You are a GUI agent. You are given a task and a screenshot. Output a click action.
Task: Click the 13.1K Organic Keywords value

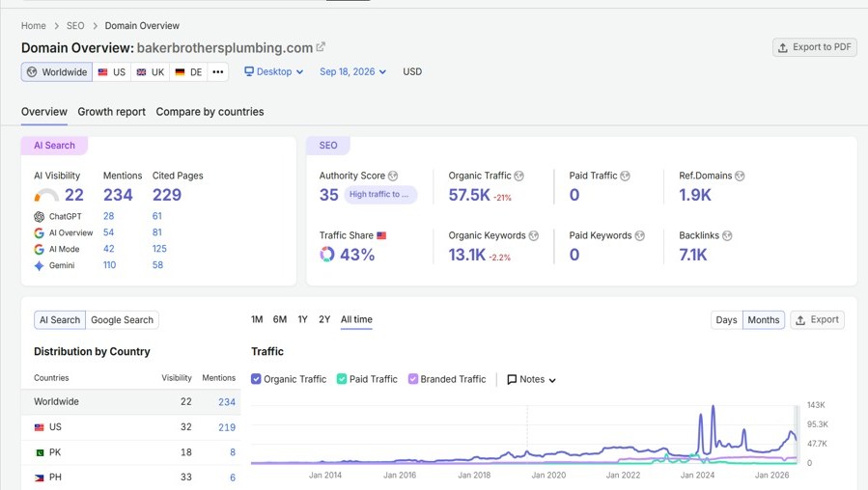point(467,255)
